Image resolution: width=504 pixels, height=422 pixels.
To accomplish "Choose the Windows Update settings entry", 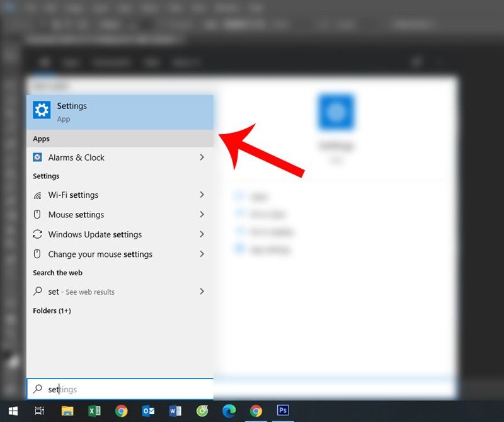I will (x=94, y=234).
